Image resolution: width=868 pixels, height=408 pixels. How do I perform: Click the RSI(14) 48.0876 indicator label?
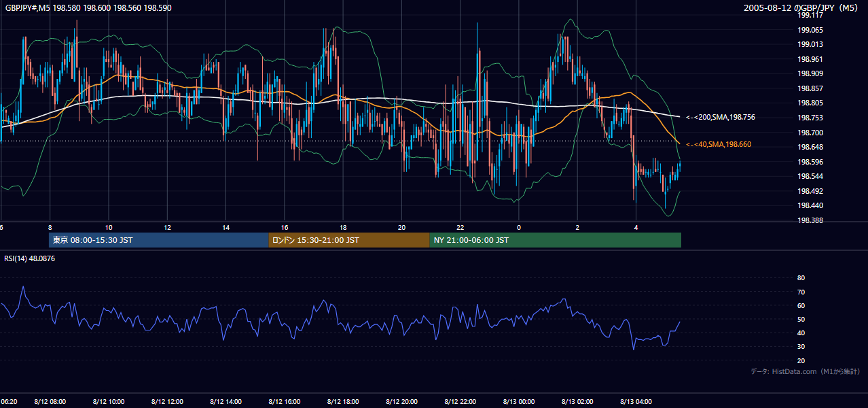30,258
